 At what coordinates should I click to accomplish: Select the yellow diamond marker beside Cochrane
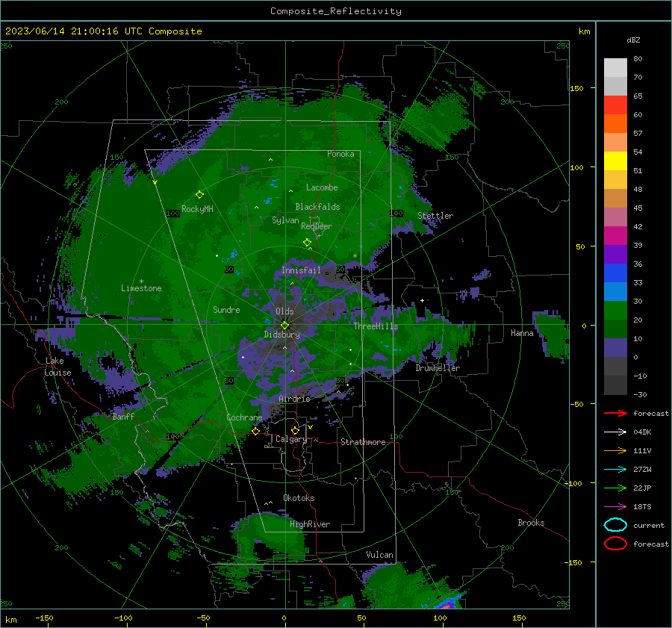[255, 431]
